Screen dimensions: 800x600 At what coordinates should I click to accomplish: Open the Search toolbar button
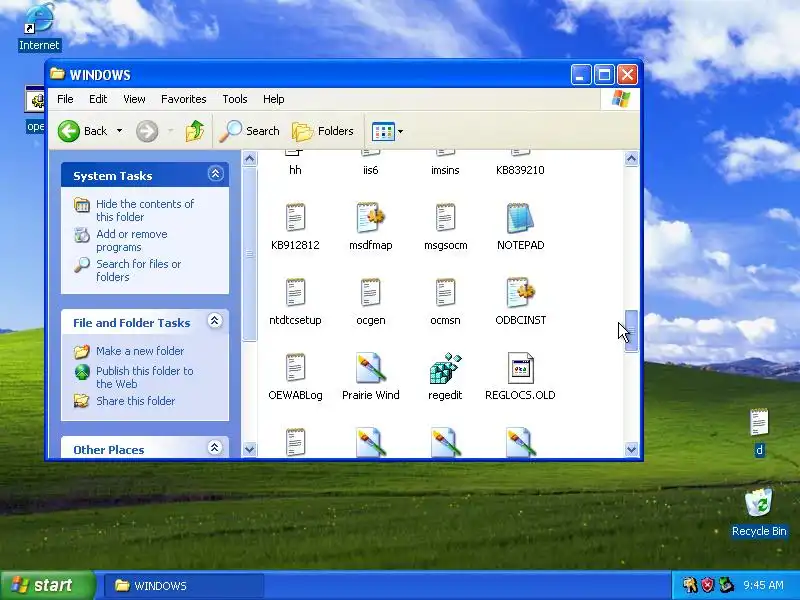pyautogui.click(x=249, y=131)
